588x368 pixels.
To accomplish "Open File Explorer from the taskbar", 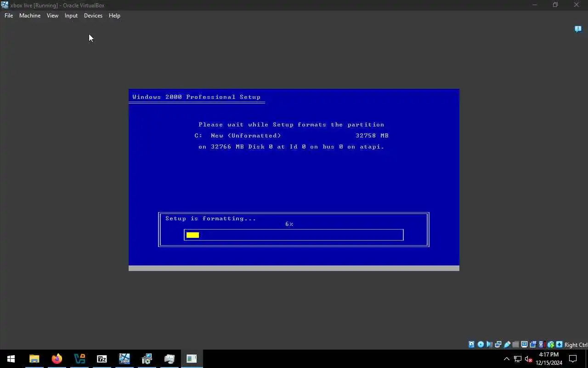I will point(34,359).
